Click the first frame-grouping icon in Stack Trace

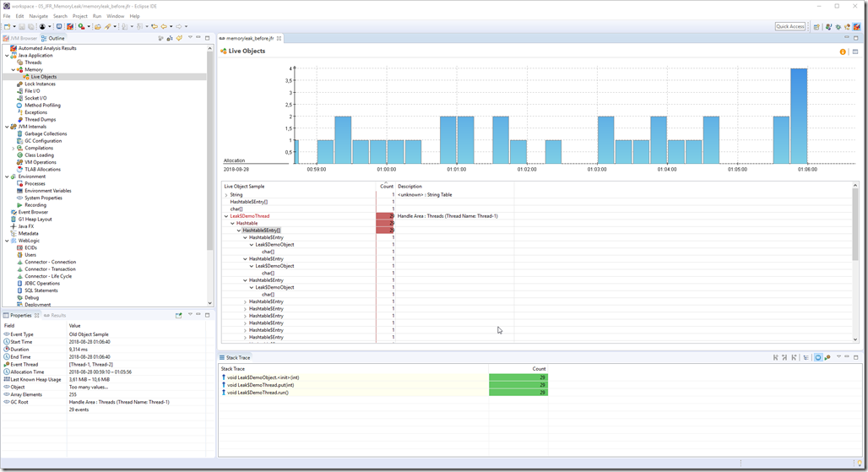coord(776,357)
